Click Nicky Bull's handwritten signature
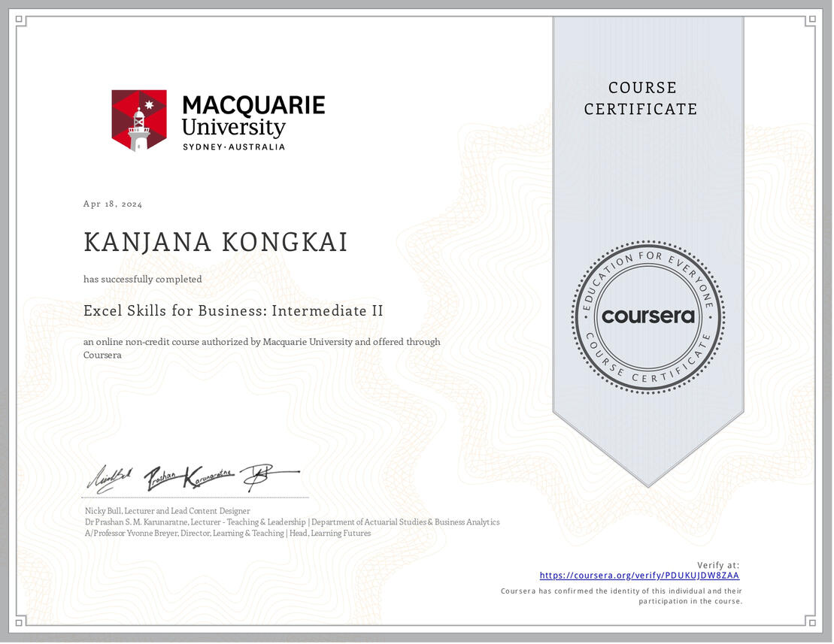 pyautogui.click(x=111, y=475)
